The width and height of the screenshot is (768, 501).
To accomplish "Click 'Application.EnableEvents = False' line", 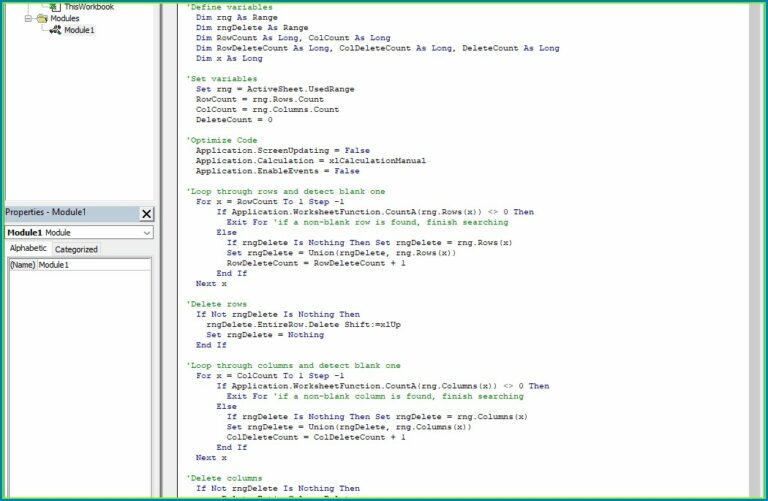I will click(278, 171).
